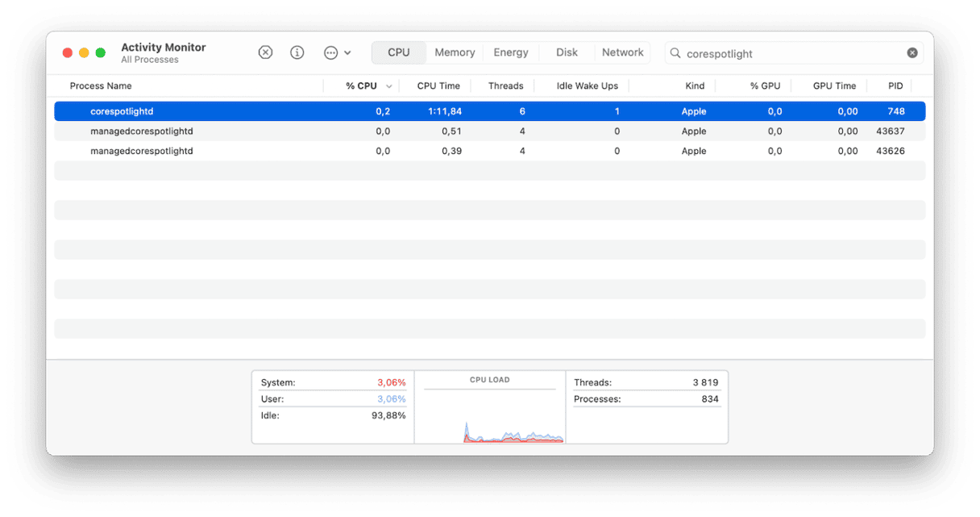Select the Network tab
980x517 pixels.
623,52
